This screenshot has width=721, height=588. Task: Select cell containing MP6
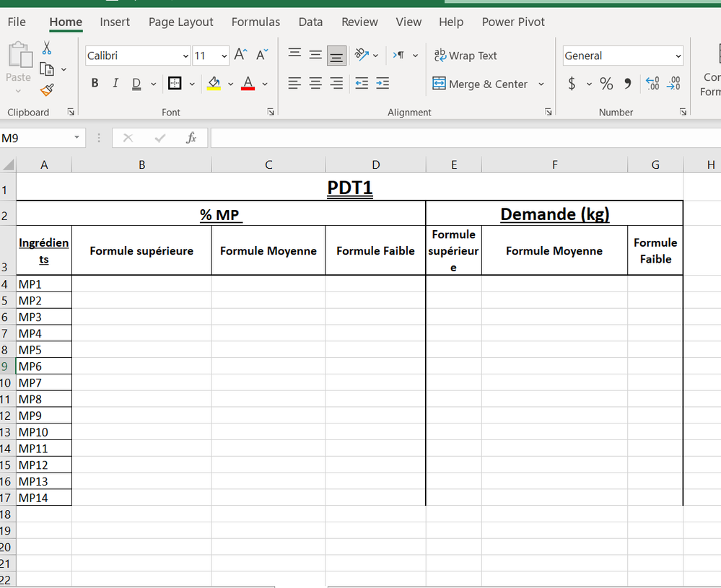point(44,367)
